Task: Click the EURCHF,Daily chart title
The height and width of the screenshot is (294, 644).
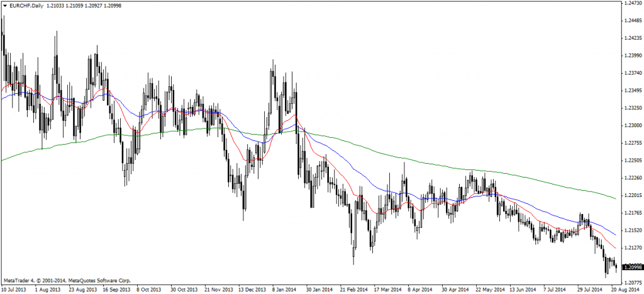Action: tap(25, 6)
